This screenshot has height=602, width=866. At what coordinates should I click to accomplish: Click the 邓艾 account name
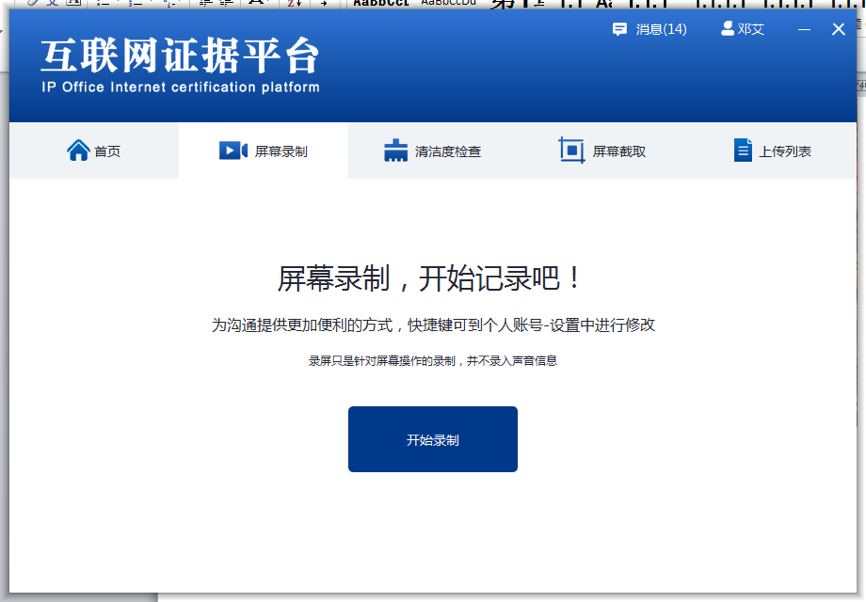coord(751,30)
